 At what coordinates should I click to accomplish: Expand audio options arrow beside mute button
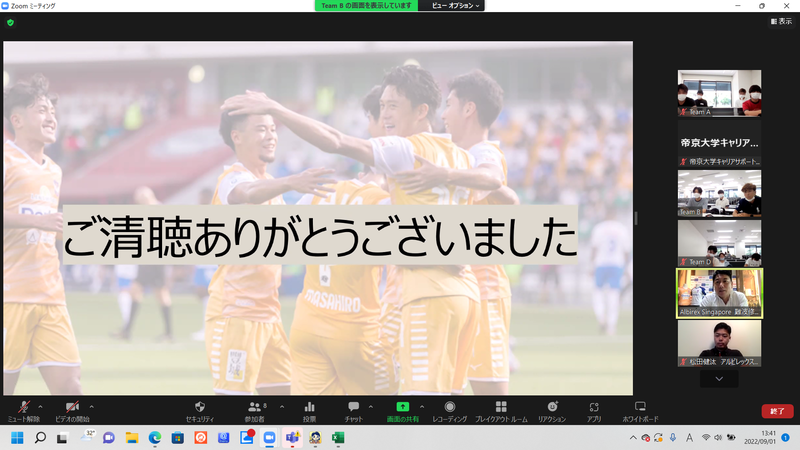[x=41, y=406]
